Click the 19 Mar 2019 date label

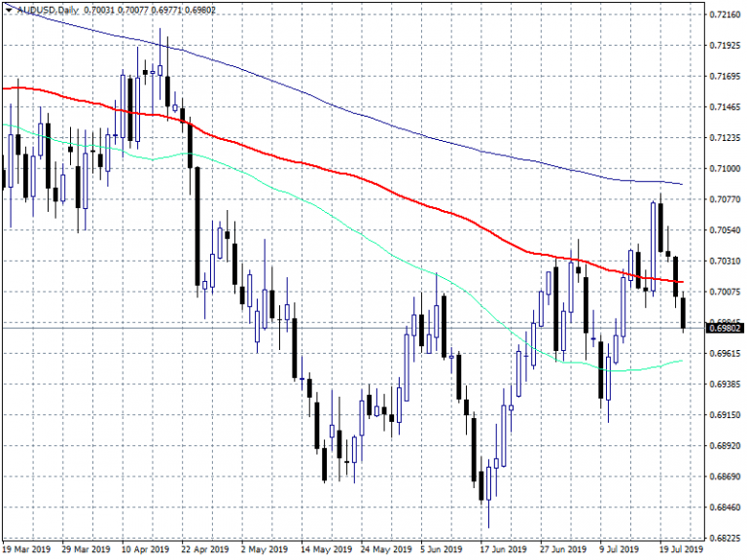(27, 550)
